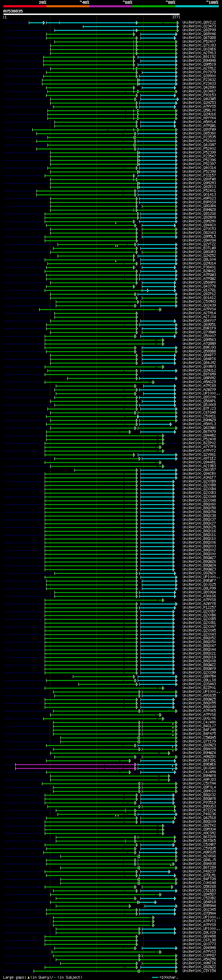Click label UniRef100_B8QX11
This screenshot has width=222, height=980.
click(x=199, y=535)
